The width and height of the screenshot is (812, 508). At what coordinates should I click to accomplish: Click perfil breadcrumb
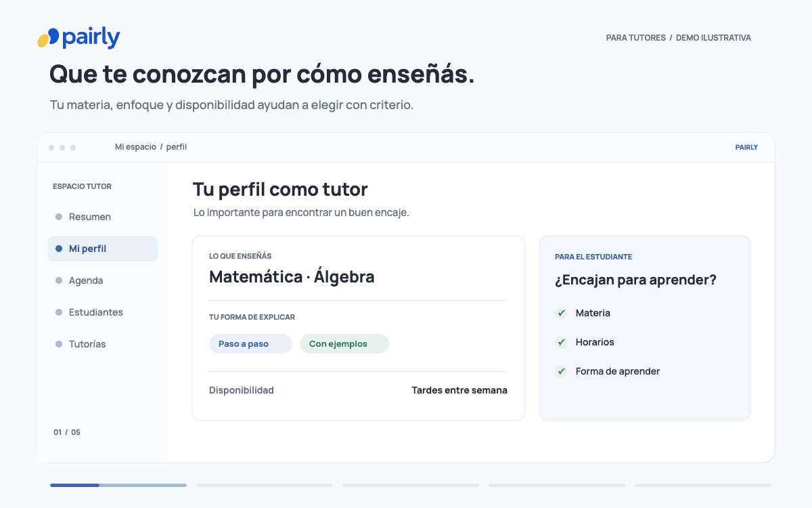(x=177, y=147)
